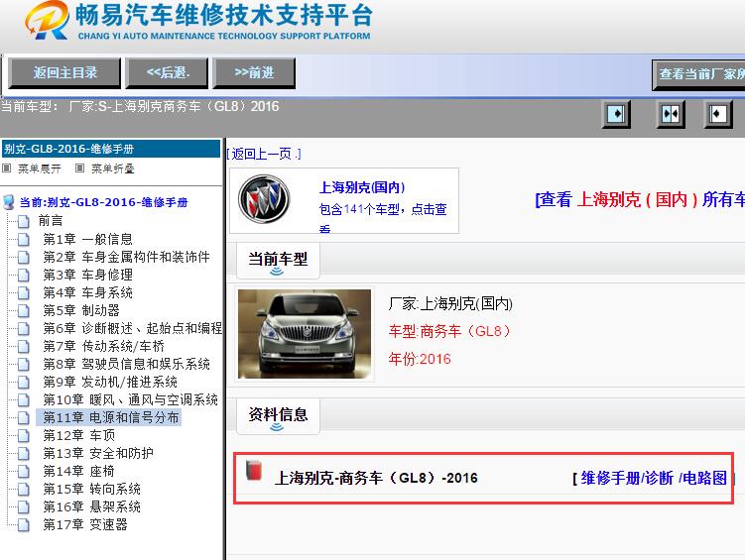745x560 pixels.
Task: Open 第13章 安全和防护
Action: (98, 453)
